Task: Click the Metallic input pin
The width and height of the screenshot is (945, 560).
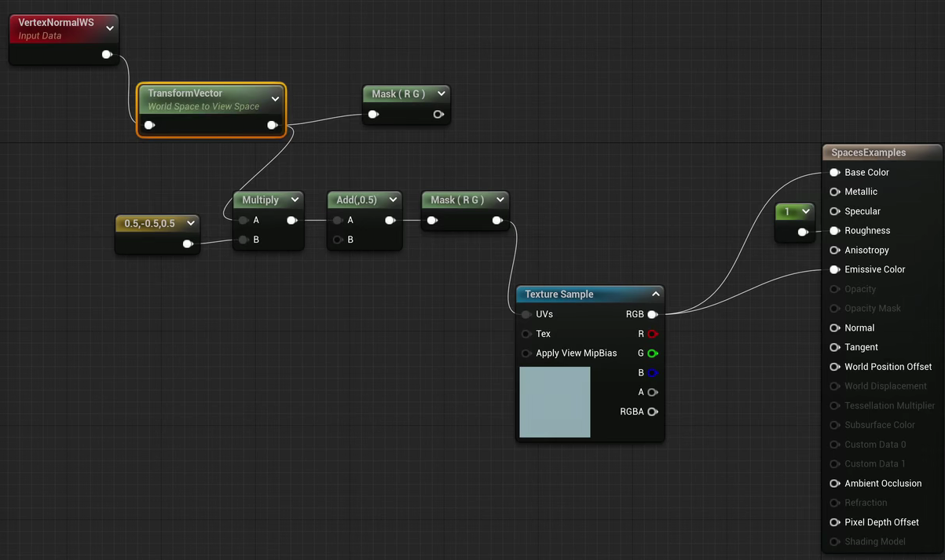Action: (x=835, y=192)
